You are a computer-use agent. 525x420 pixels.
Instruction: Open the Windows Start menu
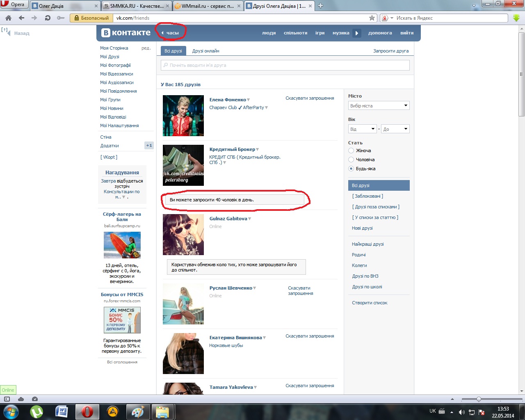pyautogui.click(x=11, y=411)
